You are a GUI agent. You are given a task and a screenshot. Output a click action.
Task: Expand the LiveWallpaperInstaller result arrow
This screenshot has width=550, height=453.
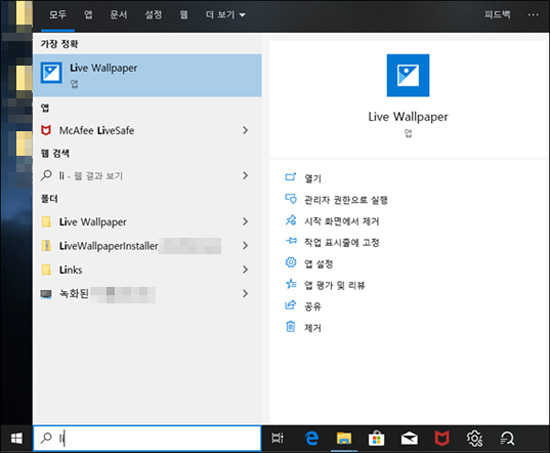(245, 246)
